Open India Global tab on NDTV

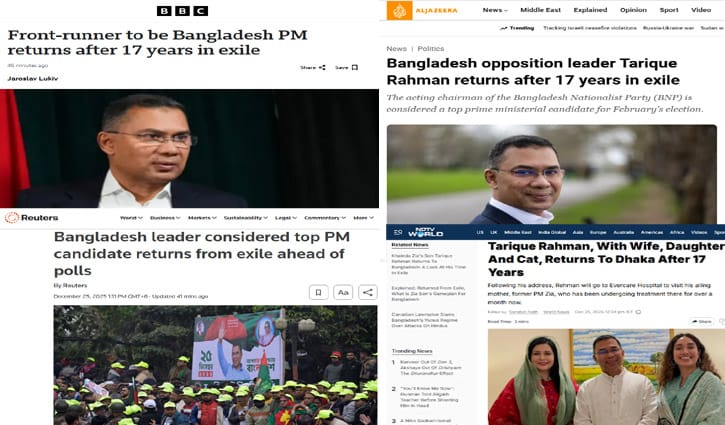point(552,232)
